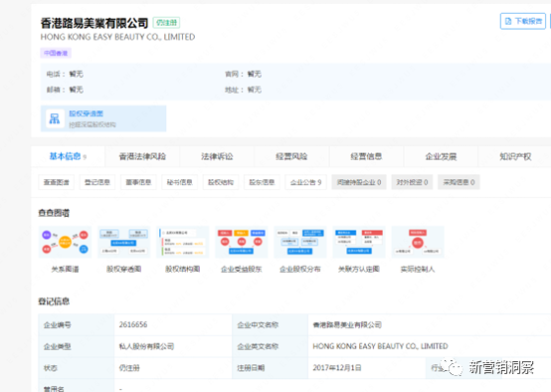
Task: Click the 企业中文名称 table label
Action: click(x=258, y=325)
